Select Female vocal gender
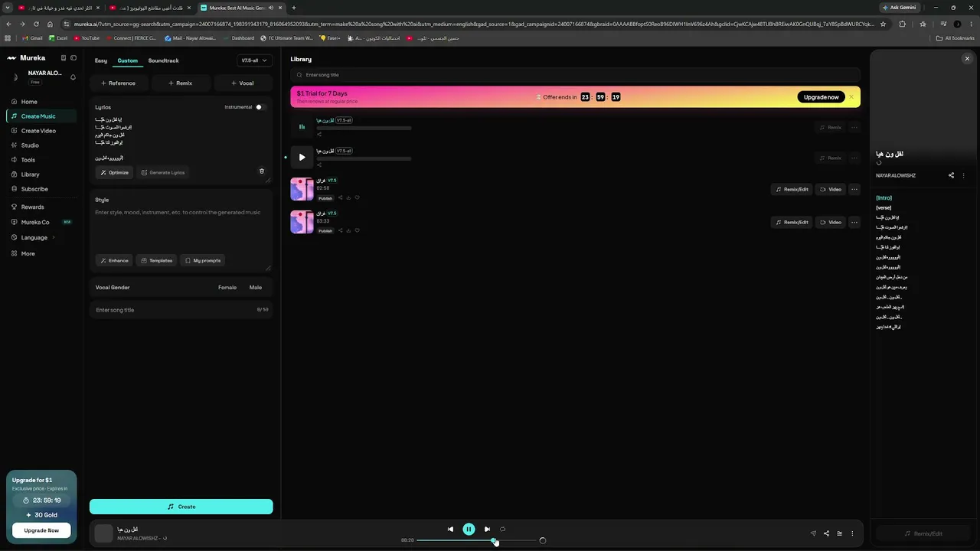The width and height of the screenshot is (980, 551). [227, 287]
